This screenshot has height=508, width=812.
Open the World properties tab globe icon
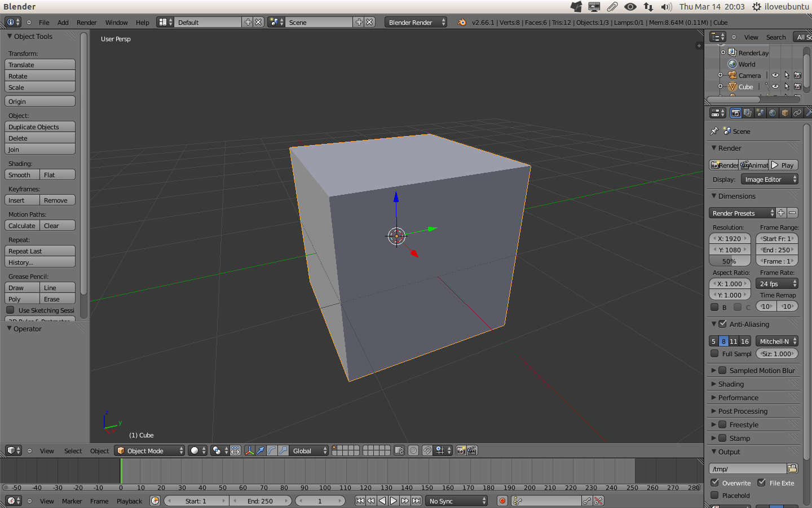click(773, 113)
